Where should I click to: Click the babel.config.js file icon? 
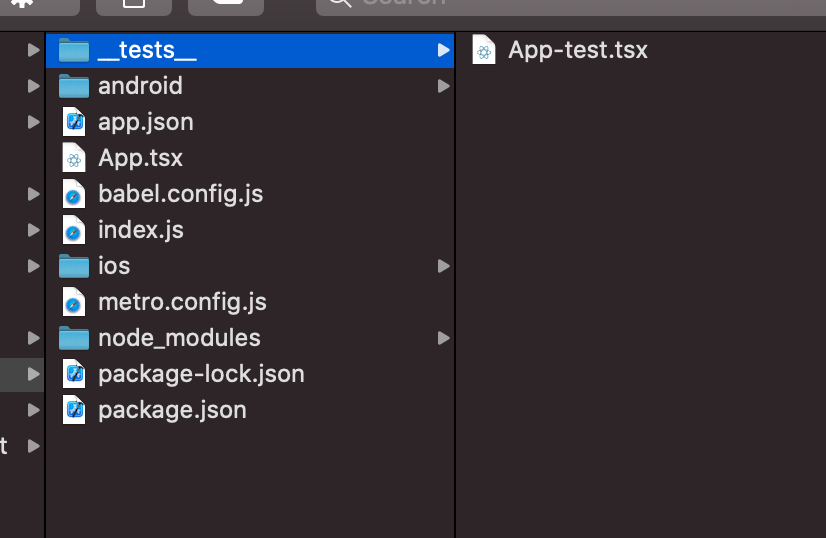pos(74,194)
